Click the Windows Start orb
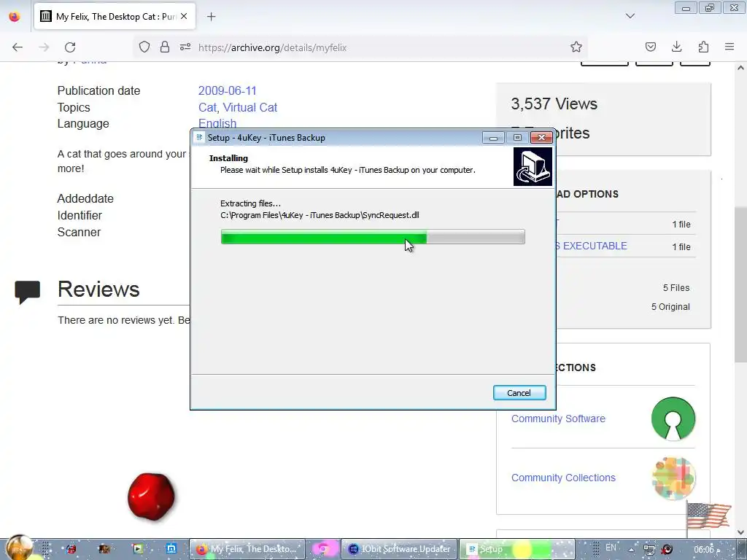 (19, 548)
